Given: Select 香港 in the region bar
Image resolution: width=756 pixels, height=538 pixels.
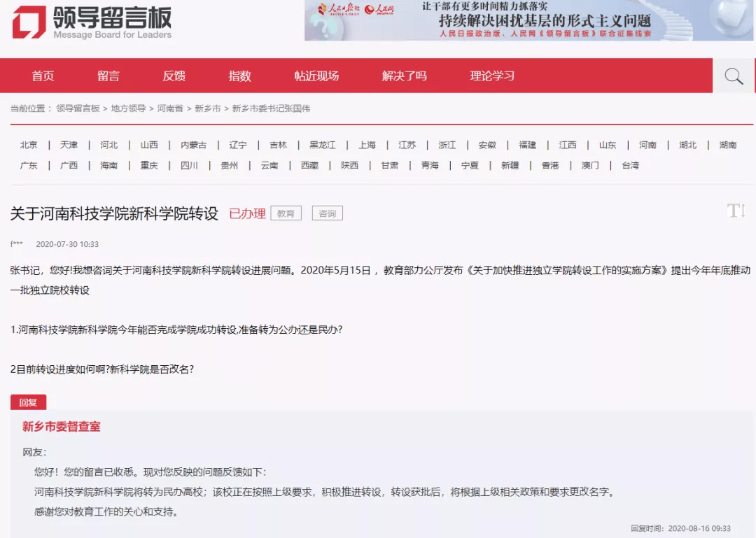Looking at the screenshot, I should click(x=549, y=165).
